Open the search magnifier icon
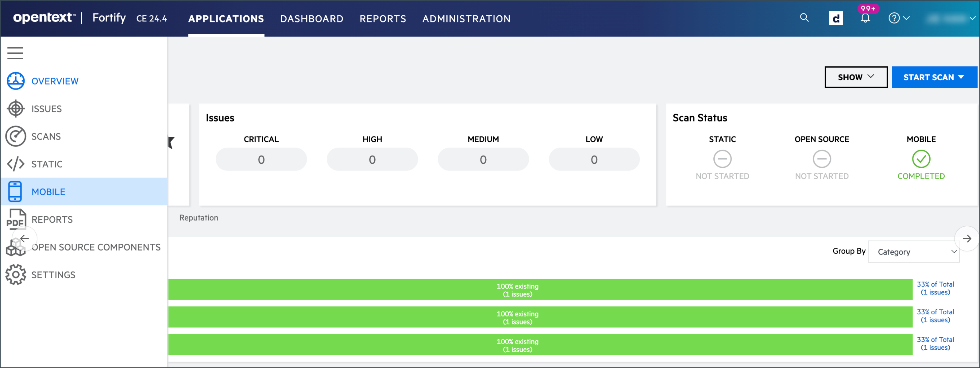This screenshot has height=368, width=980. (x=804, y=18)
